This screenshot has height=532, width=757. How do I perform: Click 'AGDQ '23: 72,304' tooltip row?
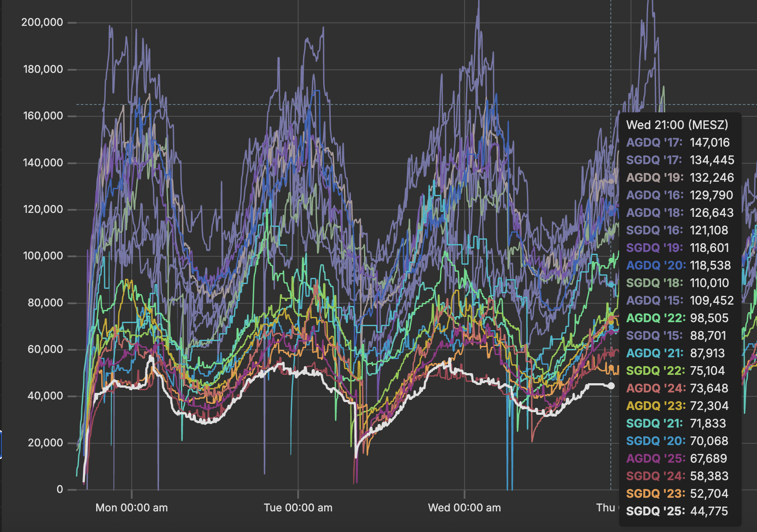tap(678, 406)
